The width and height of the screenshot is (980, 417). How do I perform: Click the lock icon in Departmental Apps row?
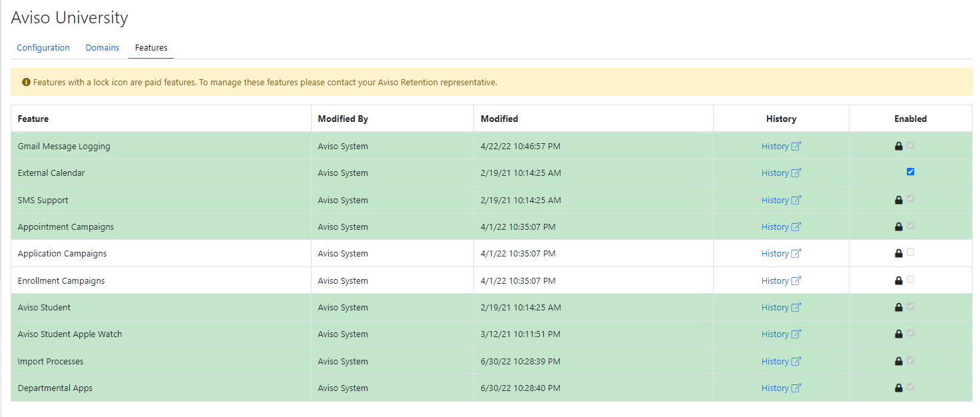click(899, 388)
